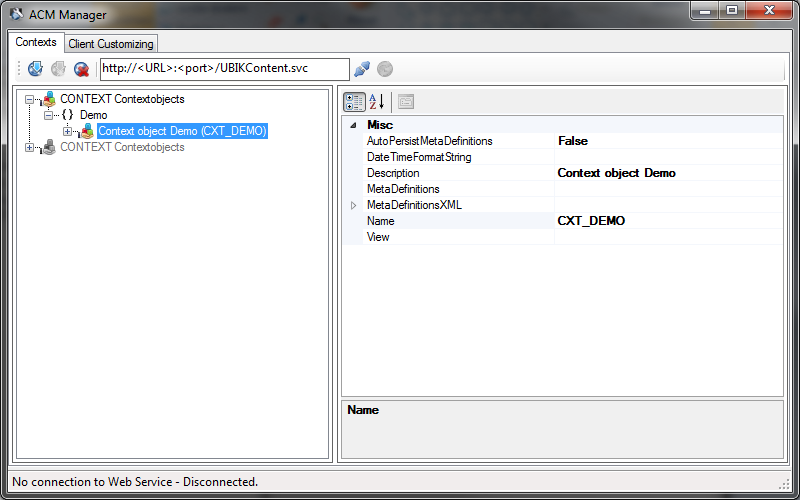Screen dimensions: 800x500
Task: Switch to the Contexts tab
Action: tap(36, 43)
